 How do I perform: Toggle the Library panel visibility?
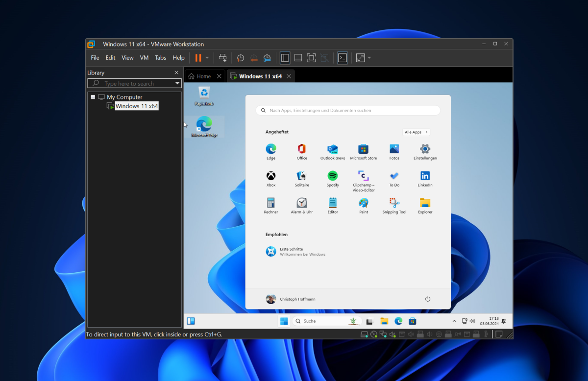pyautogui.click(x=285, y=57)
